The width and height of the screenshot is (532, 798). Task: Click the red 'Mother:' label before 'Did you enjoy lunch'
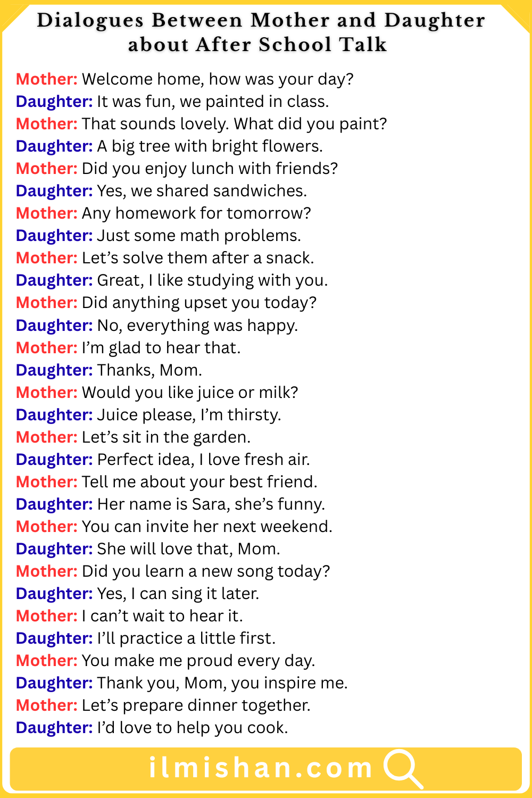(47, 169)
